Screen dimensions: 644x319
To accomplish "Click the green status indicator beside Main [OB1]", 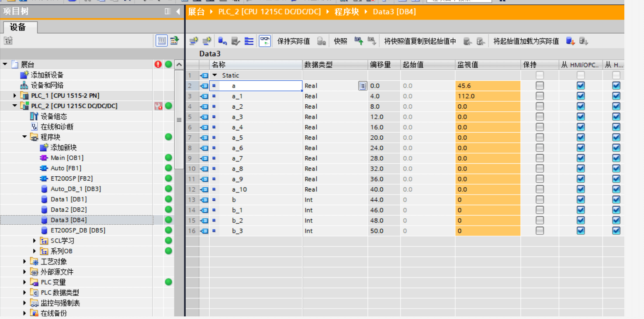I will tap(168, 158).
